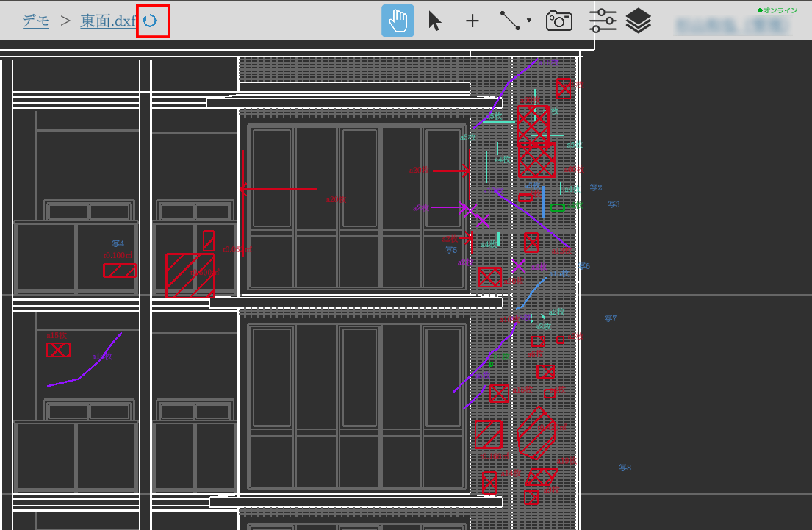Viewport: 812px width, 530px height.
Task: Select the 写4 photo marker
Action: (x=118, y=243)
